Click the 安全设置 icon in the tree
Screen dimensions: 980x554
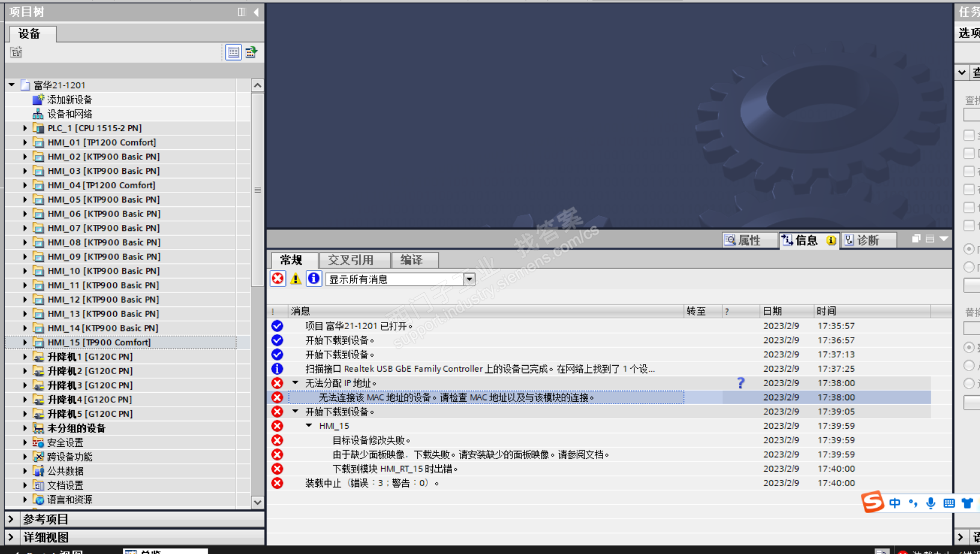pyautogui.click(x=39, y=443)
